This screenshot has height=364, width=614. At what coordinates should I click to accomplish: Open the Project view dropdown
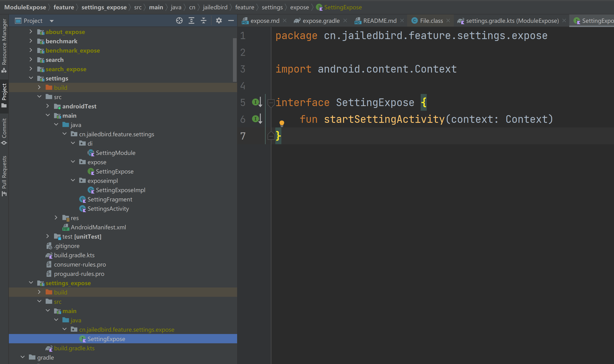pos(51,21)
